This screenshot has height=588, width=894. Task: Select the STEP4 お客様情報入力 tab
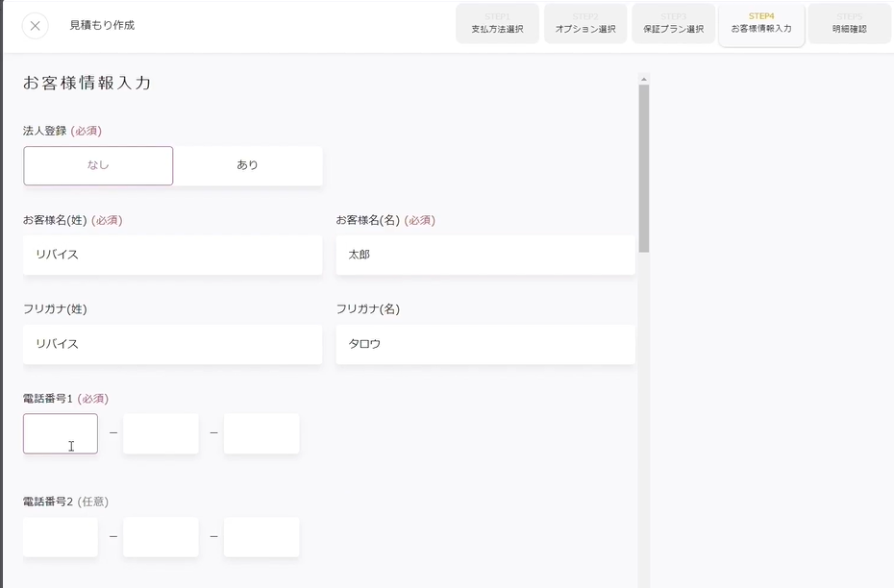[760, 23]
